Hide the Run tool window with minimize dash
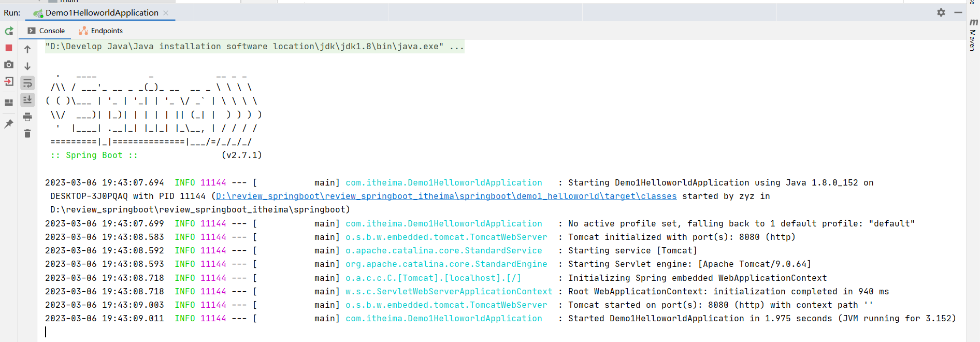This screenshot has height=342, width=980. (958, 12)
